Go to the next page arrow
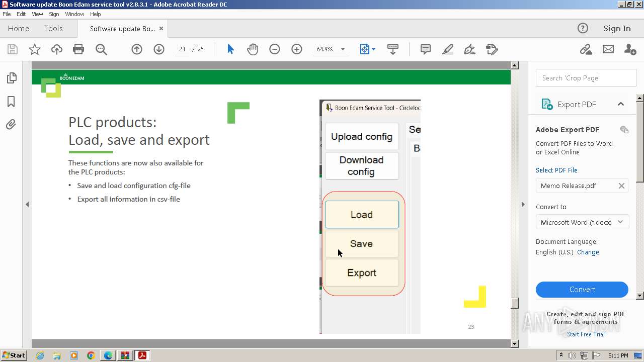 click(x=159, y=49)
